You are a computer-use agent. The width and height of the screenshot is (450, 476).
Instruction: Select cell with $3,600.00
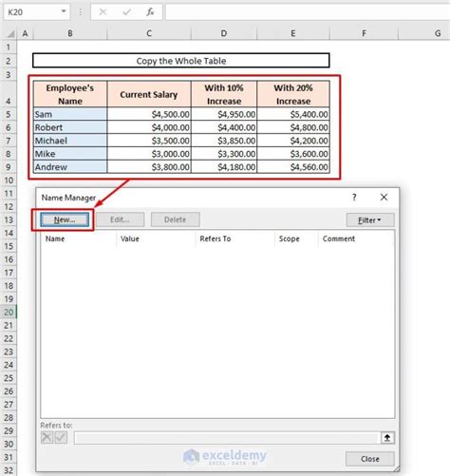(293, 154)
